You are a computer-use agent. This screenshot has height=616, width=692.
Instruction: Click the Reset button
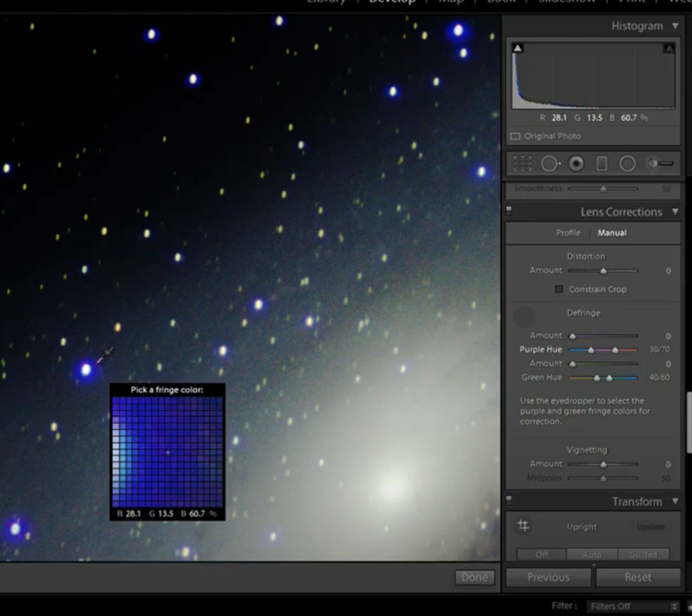(x=638, y=577)
